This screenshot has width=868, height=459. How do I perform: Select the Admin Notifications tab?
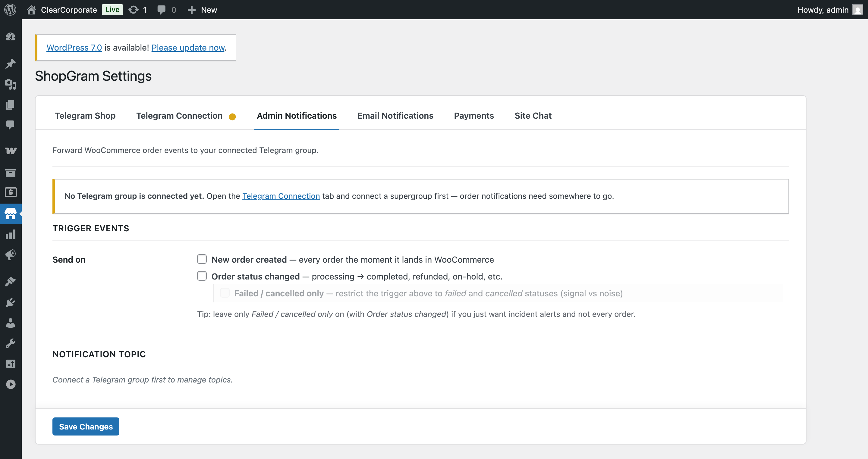coord(297,116)
